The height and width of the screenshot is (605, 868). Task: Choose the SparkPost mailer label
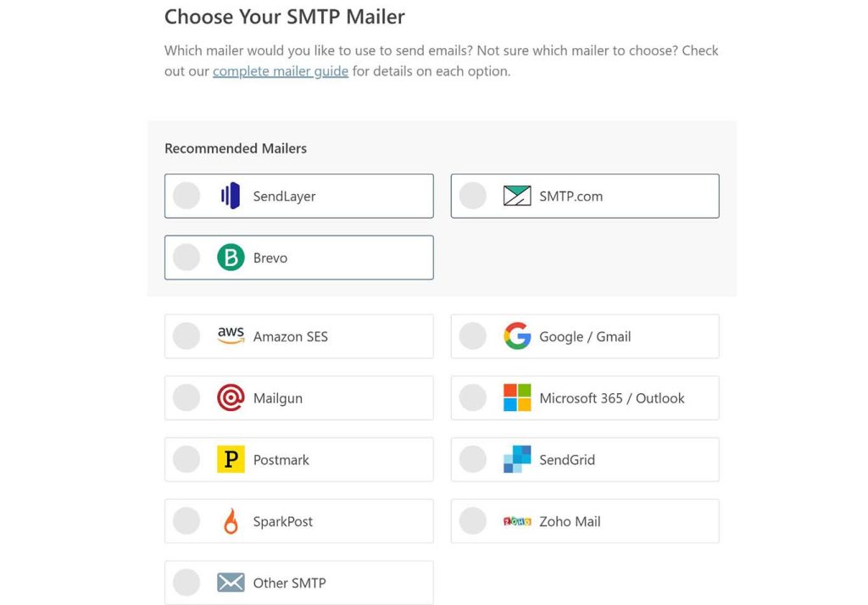tap(283, 521)
